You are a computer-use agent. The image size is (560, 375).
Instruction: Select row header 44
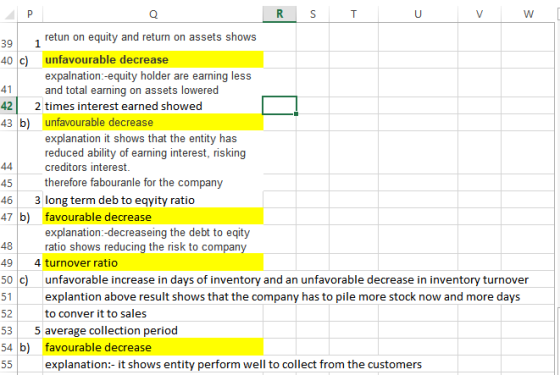coord(8,152)
